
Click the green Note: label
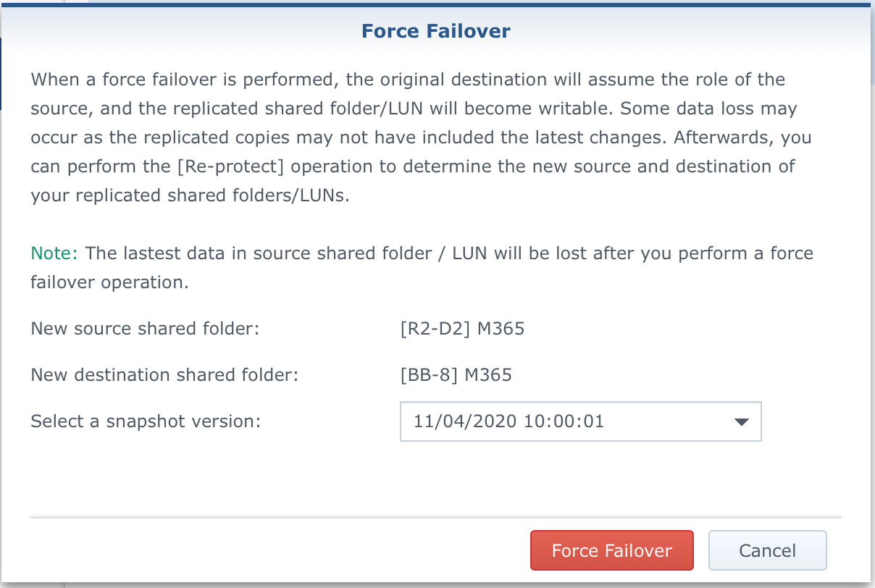tap(55, 253)
